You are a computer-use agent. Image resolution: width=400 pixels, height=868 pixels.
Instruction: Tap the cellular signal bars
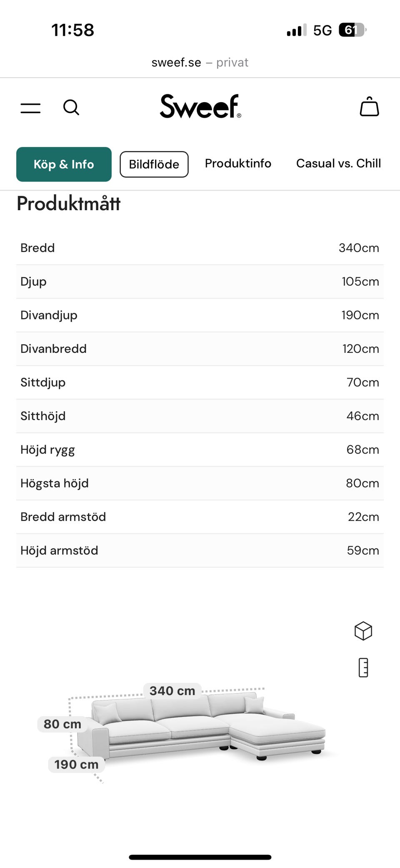coord(296,30)
